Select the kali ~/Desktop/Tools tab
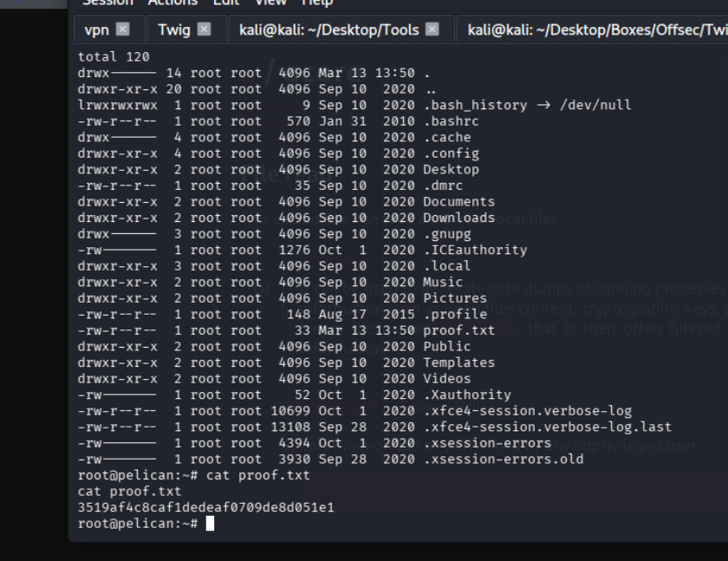Screen dimensions: 728x561 pos(328,30)
